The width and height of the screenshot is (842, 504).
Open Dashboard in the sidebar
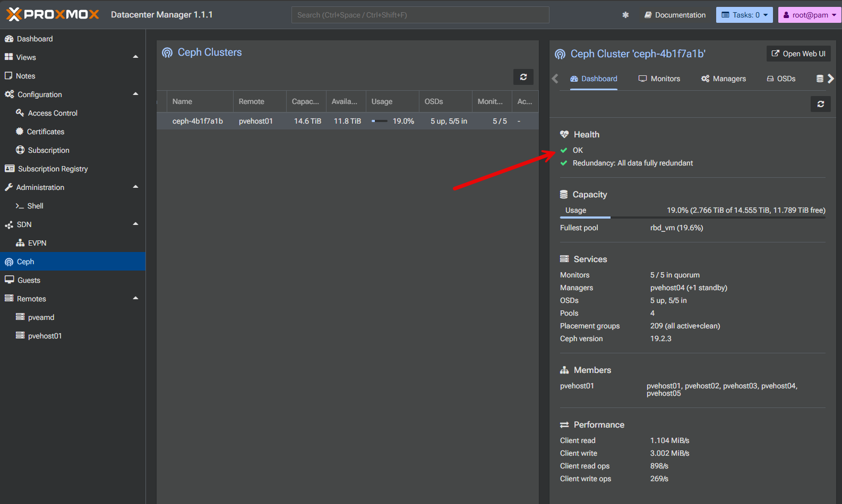73,39
